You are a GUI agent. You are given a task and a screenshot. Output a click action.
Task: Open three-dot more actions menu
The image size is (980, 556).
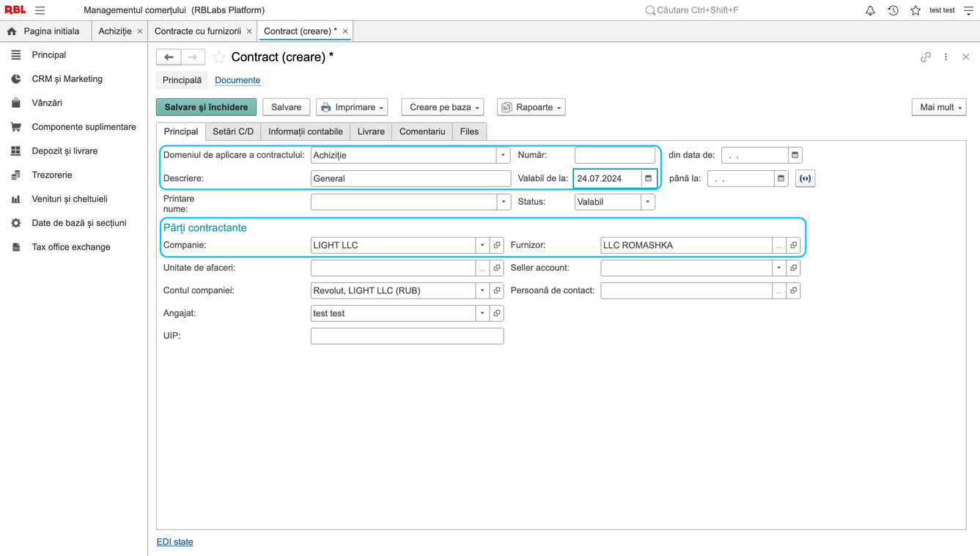coord(946,57)
